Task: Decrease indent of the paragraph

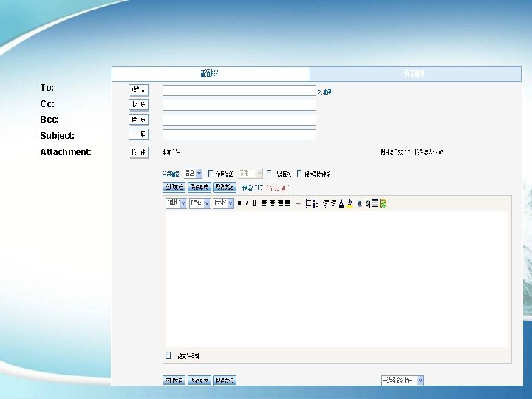Action: tap(326, 204)
